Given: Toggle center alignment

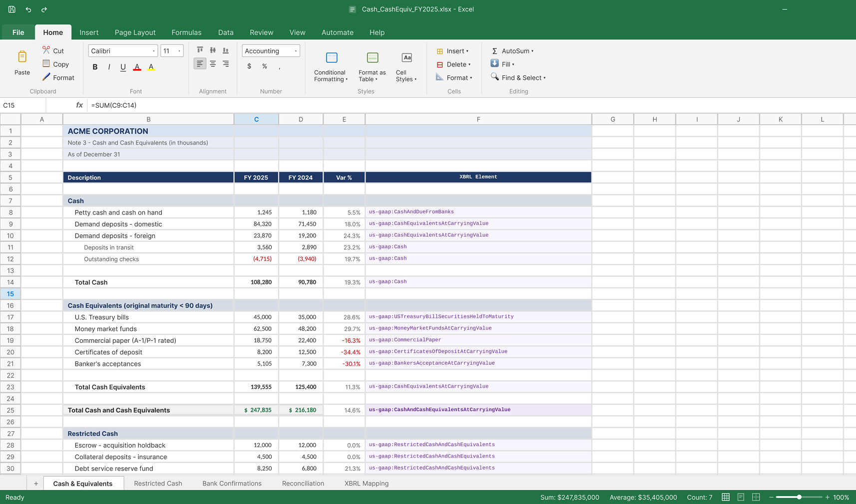Looking at the screenshot, I should [213, 64].
